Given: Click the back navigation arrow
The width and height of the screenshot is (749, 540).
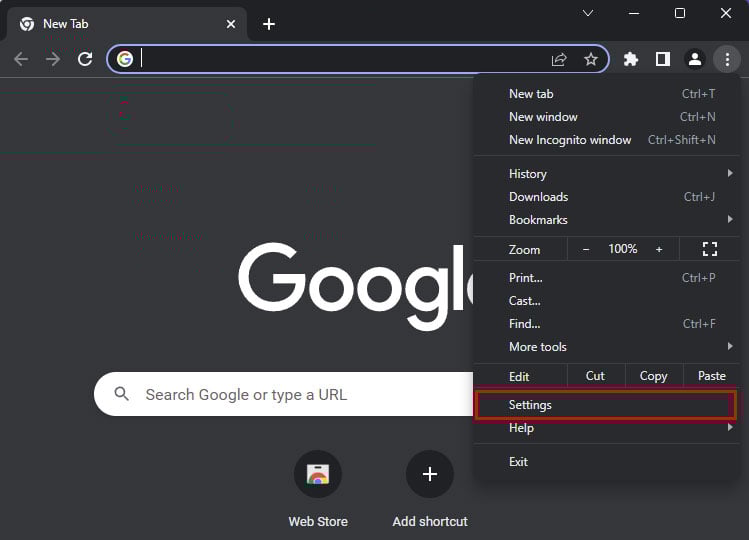Looking at the screenshot, I should (21, 59).
